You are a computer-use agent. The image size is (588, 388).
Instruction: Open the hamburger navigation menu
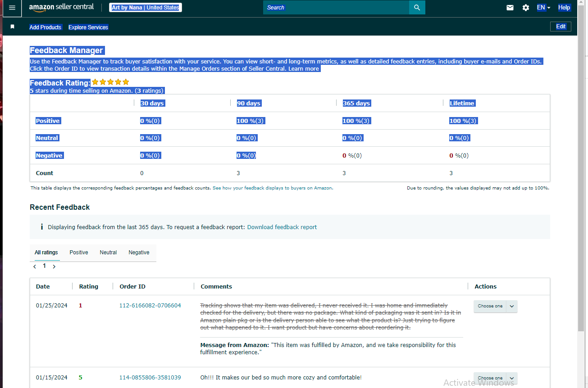point(12,8)
